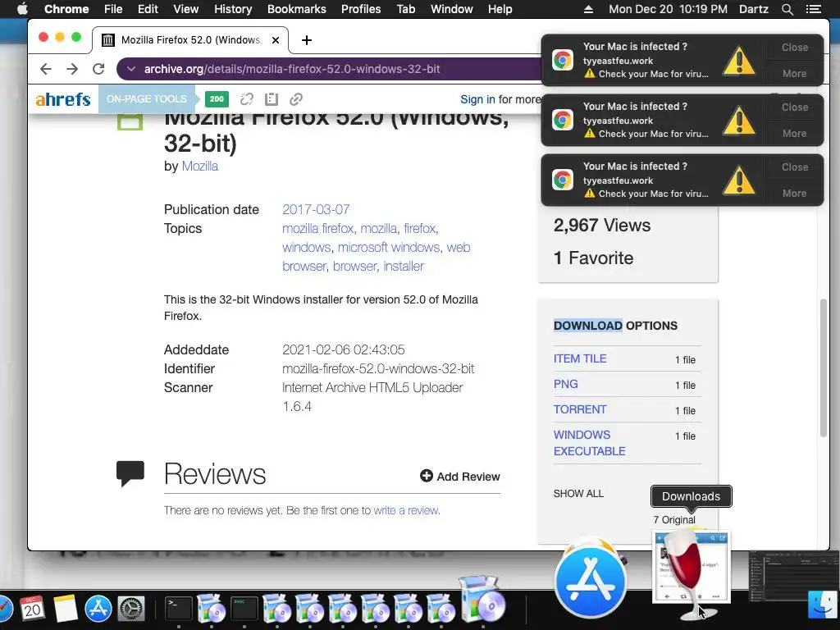Click More on the topmost notification
Image resolution: width=840 pixels, height=630 pixels.
click(x=794, y=73)
